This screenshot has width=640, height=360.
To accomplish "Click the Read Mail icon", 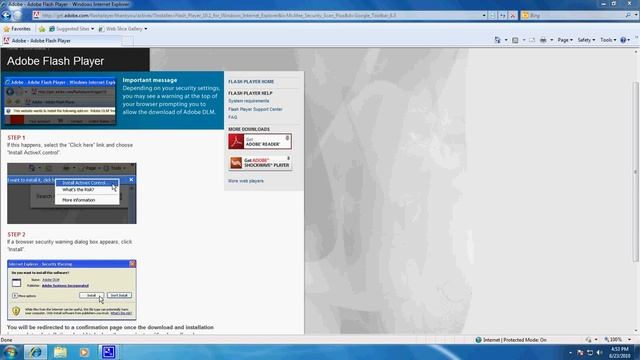I will (x=532, y=40).
